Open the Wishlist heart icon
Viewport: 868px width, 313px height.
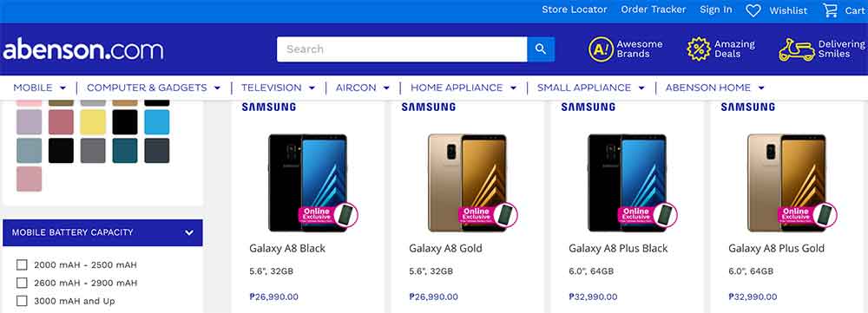(753, 10)
